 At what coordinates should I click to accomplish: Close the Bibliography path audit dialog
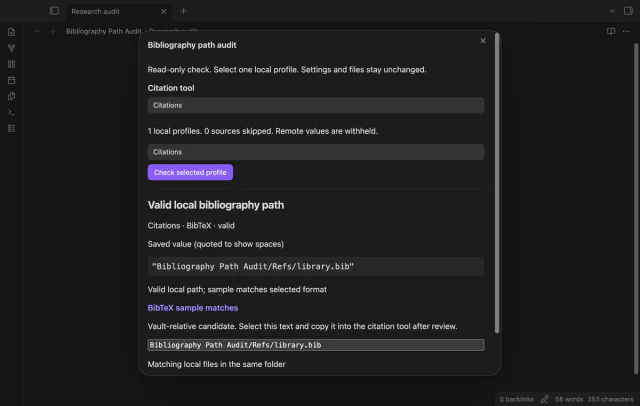click(x=483, y=41)
